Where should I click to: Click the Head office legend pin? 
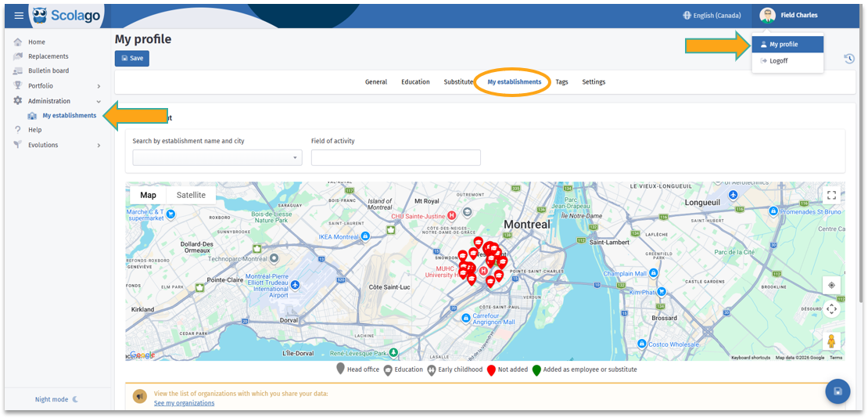(340, 369)
